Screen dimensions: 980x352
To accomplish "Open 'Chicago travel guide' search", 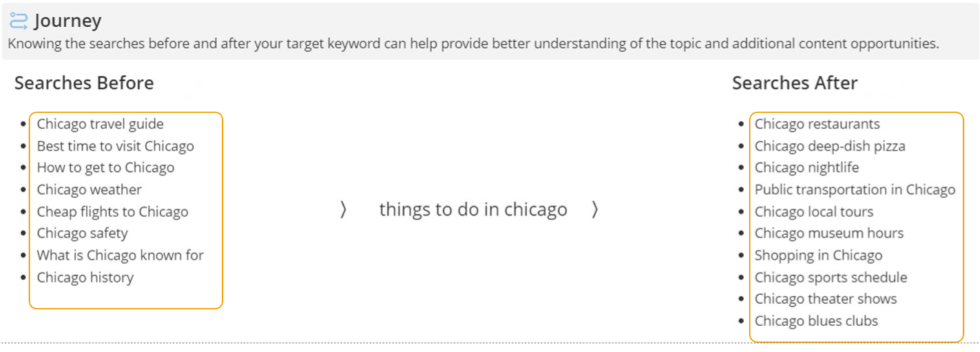I will [x=100, y=124].
